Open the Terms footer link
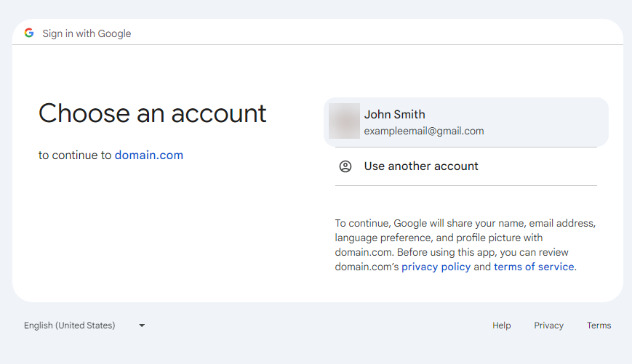The width and height of the screenshot is (632, 364). point(599,325)
